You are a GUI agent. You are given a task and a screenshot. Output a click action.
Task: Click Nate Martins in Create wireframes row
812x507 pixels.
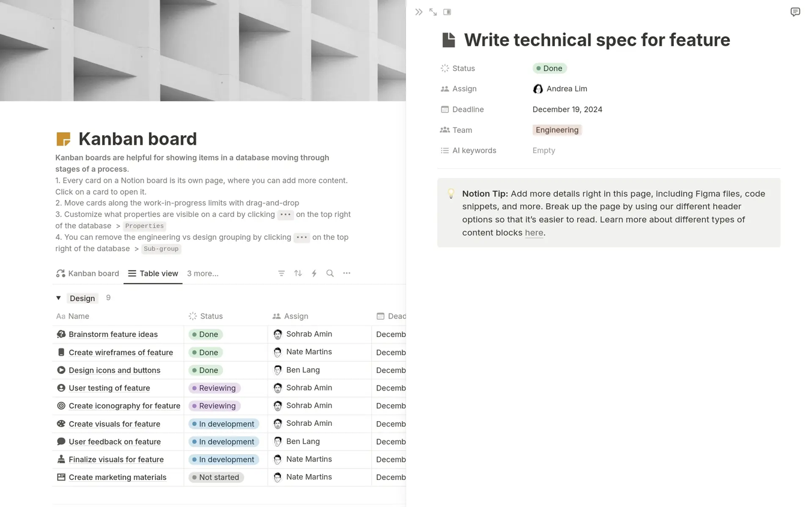click(302, 352)
